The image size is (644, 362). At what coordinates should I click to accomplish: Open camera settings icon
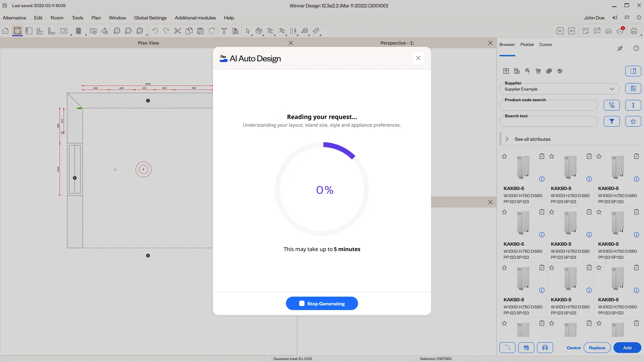point(93,31)
